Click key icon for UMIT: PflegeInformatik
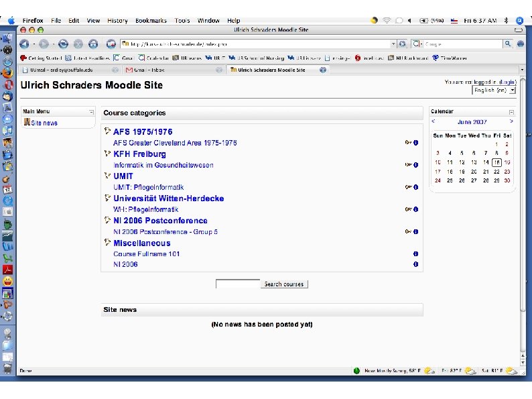This screenshot has height=399, width=532. click(x=408, y=187)
